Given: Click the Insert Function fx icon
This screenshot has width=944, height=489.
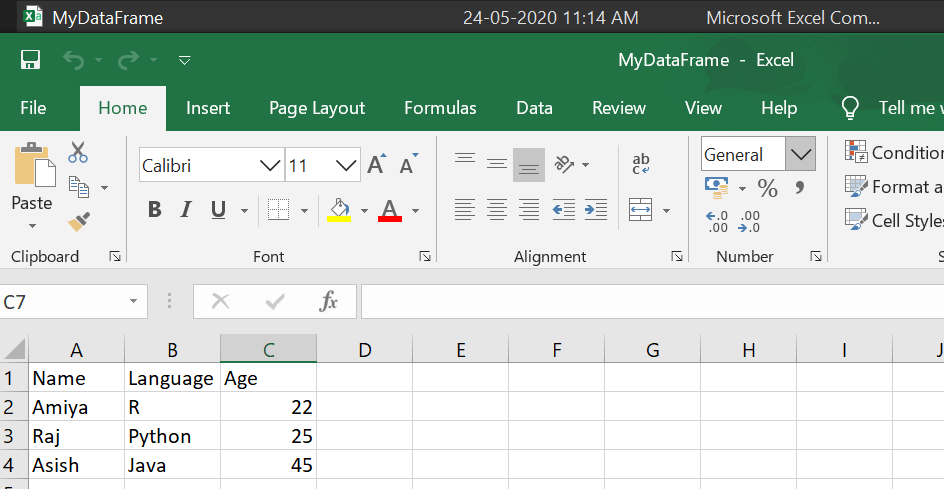Looking at the screenshot, I should coord(328,301).
